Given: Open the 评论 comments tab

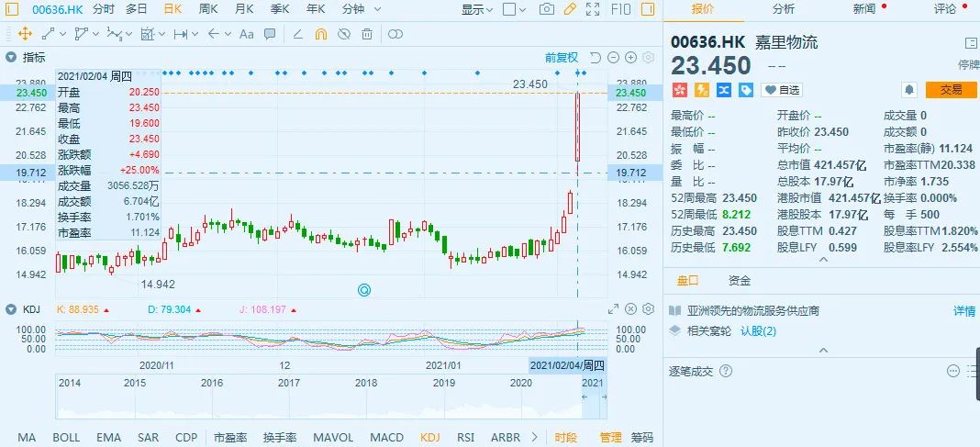Looking at the screenshot, I should pyautogui.click(x=945, y=9).
